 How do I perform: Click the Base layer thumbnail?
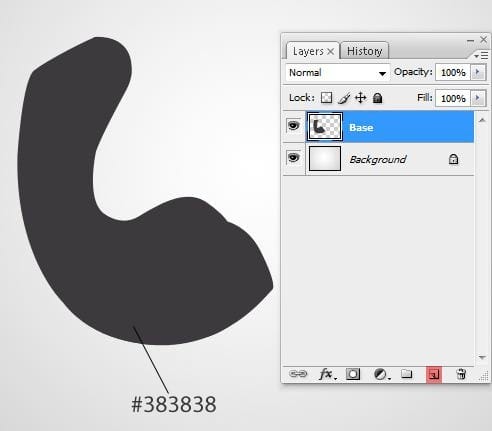(x=325, y=127)
